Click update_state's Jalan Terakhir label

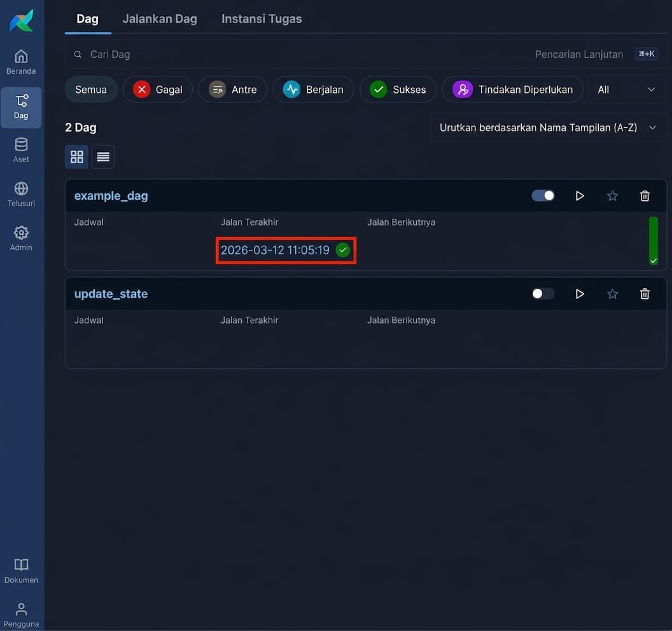[249, 321]
